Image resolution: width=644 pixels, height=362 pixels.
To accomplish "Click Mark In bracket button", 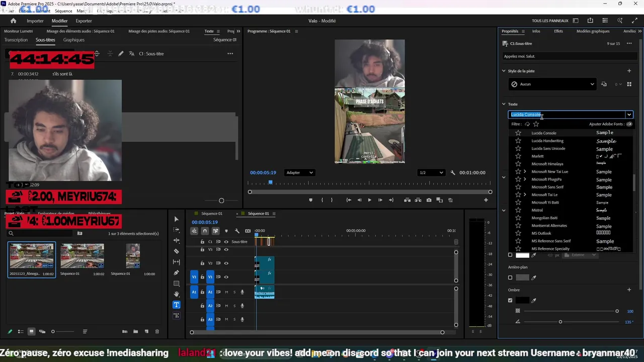I will [x=322, y=200].
